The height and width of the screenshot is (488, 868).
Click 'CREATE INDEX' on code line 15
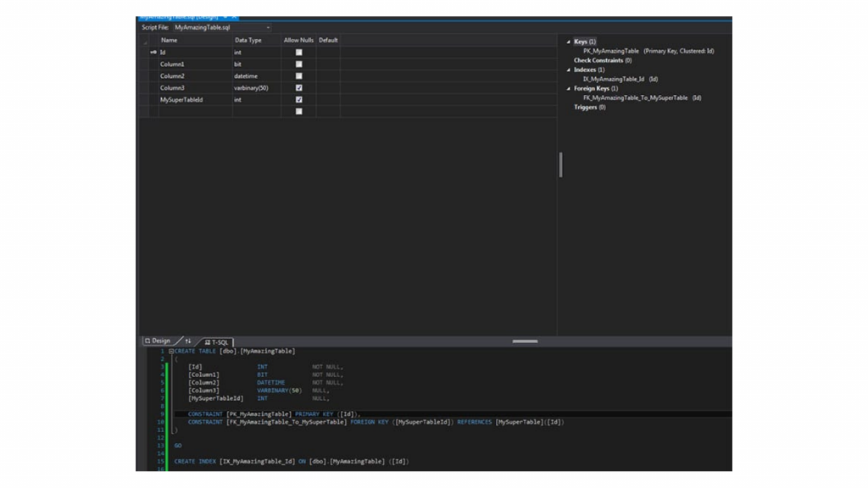pos(195,462)
